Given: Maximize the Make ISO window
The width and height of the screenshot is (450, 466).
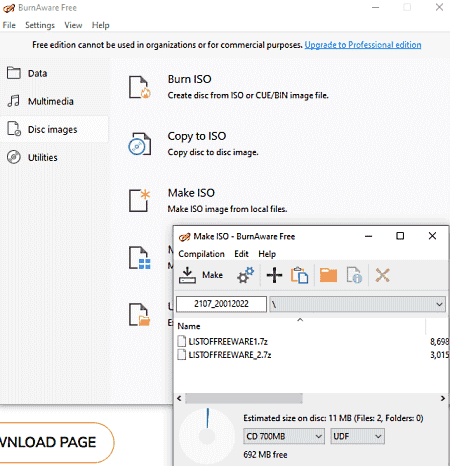Looking at the screenshot, I should [x=400, y=236].
